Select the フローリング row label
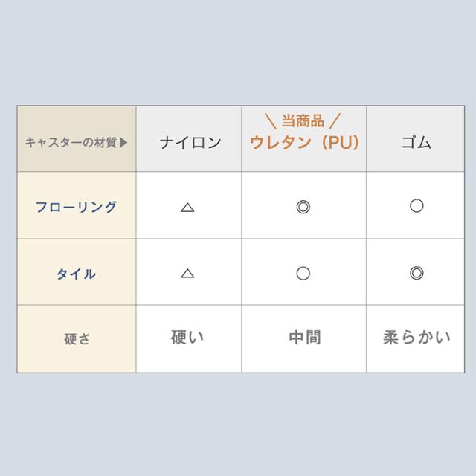 (x=77, y=207)
